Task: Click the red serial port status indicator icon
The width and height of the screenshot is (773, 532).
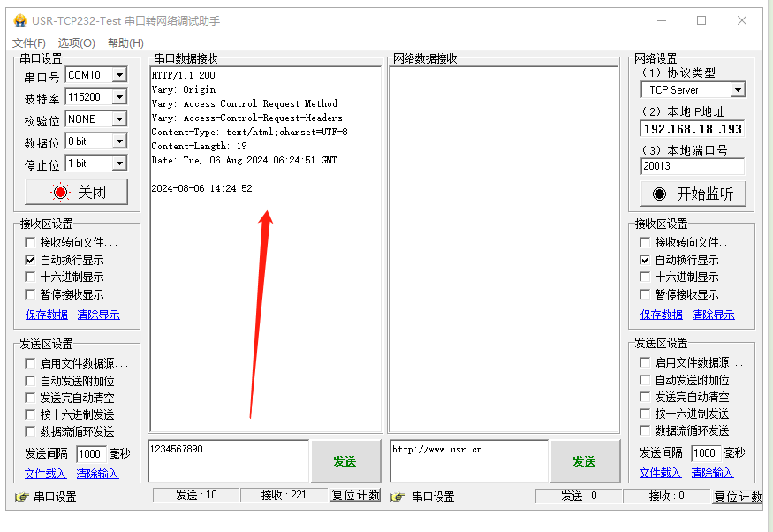Action: coord(61,192)
